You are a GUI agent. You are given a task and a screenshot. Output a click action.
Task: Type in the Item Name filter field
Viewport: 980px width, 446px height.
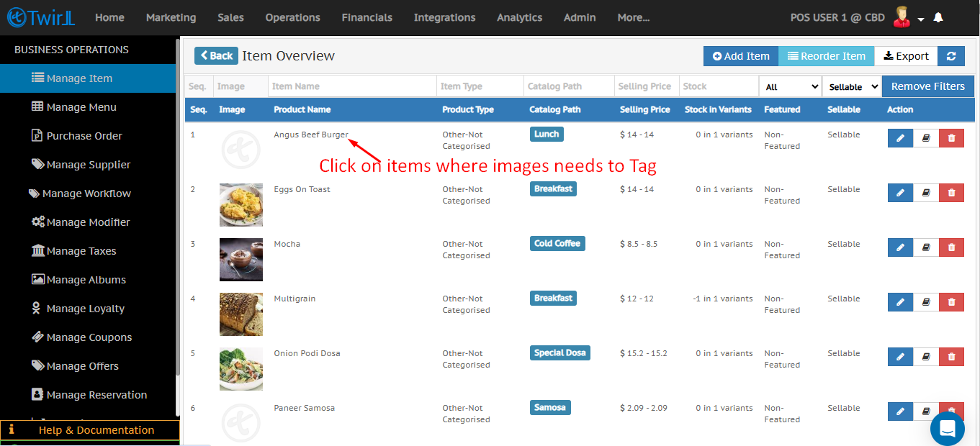coord(351,86)
